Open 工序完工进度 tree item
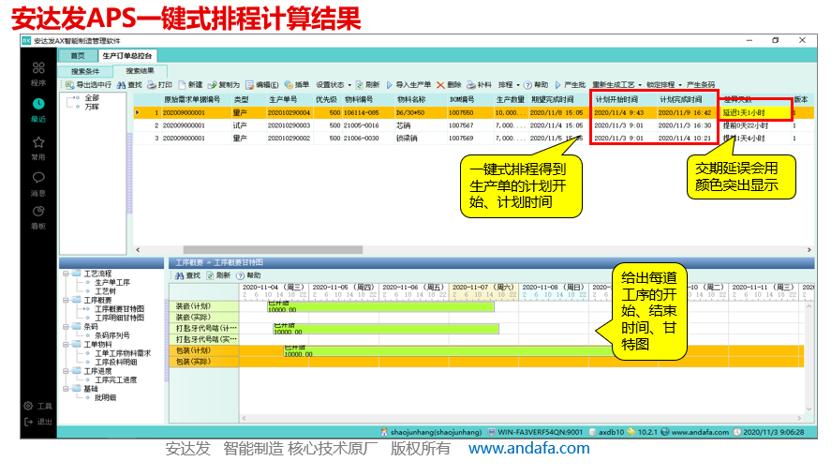This screenshot has height=468, width=834. (116, 380)
